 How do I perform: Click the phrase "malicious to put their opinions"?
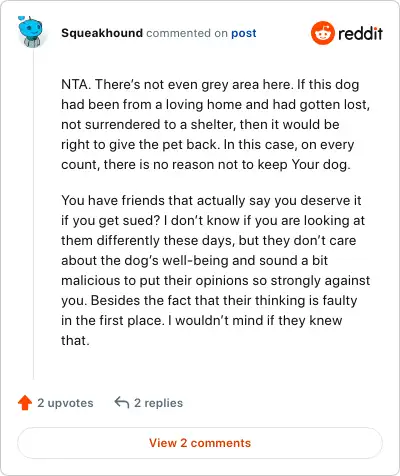(155, 281)
